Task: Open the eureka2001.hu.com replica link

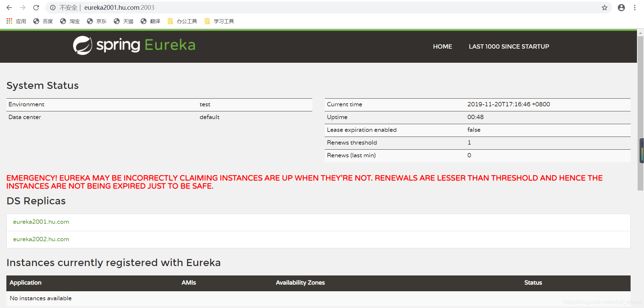Action: click(x=41, y=222)
